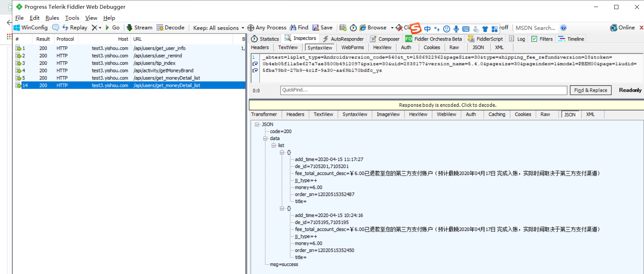Collapse the list node
The width and height of the screenshot is (644, 274).
(274, 145)
